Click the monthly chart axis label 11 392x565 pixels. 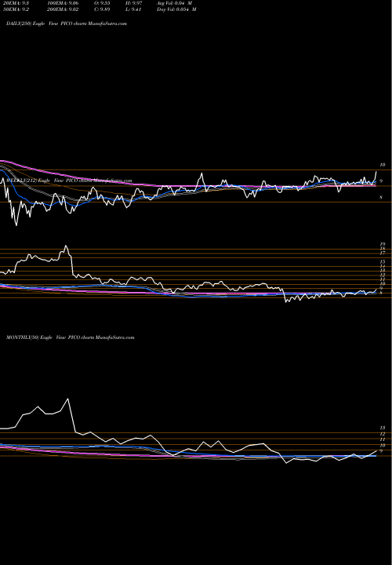(x=383, y=439)
